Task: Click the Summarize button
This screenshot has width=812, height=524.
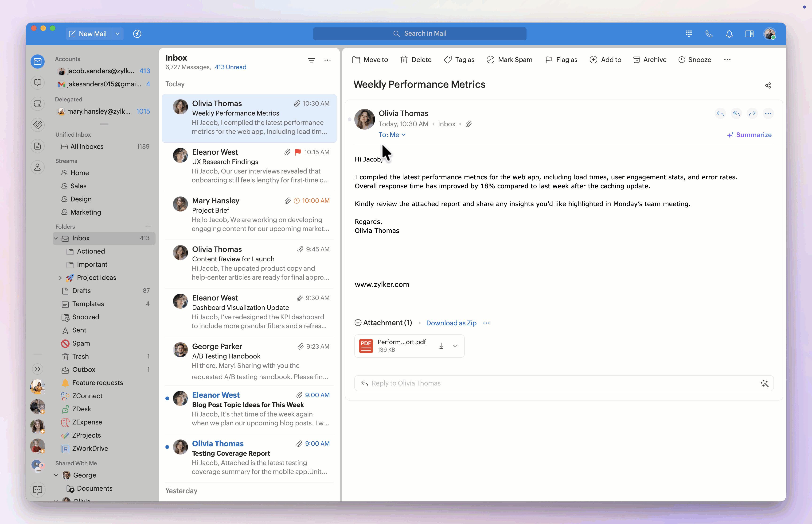Action: click(749, 135)
